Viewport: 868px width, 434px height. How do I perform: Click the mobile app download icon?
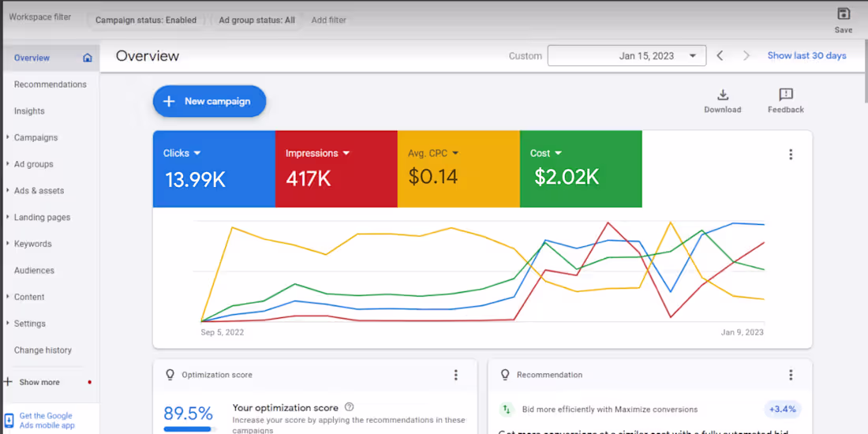(9, 420)
